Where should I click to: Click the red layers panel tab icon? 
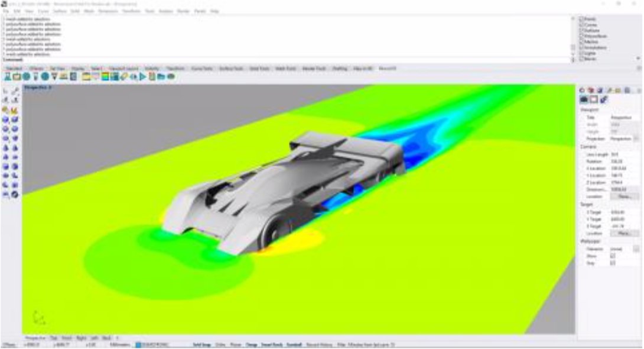(591, 90)
